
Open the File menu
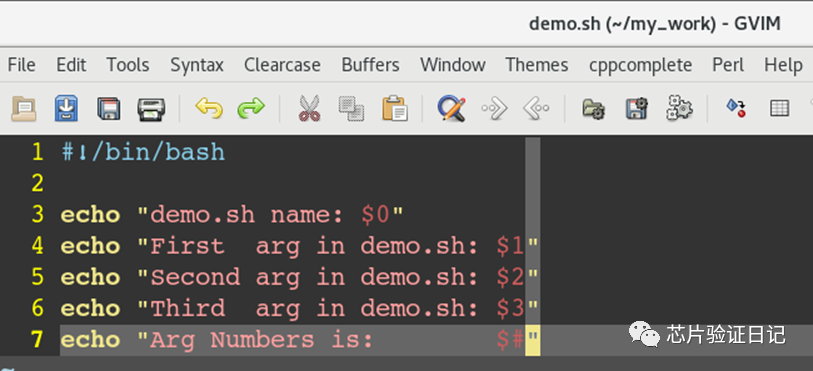pyautogui.click(x=22, y=65)
